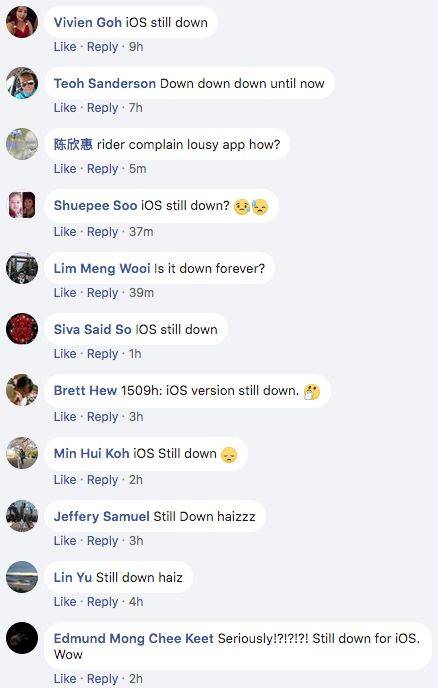Open Jeffery Samuel's name link
The width and height of the screenshot is (438, 688).
(x=101, y=516)
